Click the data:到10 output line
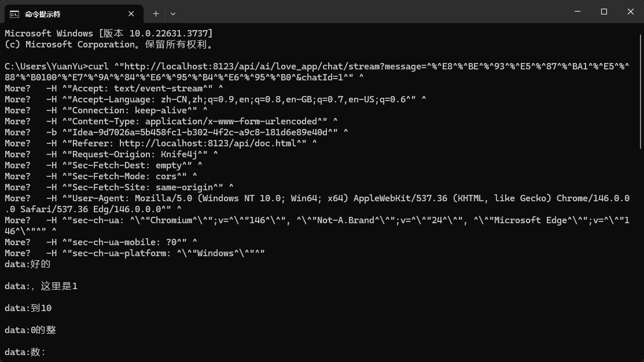Image resolution: width=644 pixels, height=362 pixels. point(28,308)
